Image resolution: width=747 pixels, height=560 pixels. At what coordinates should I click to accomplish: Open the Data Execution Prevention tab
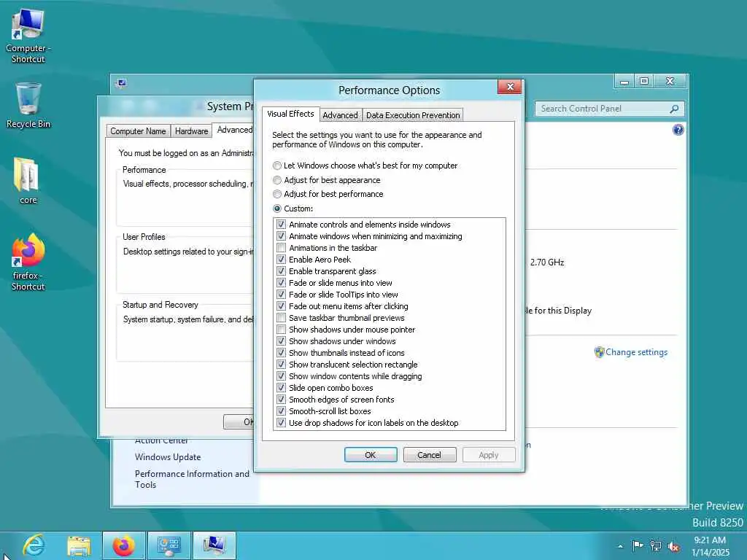413,115
